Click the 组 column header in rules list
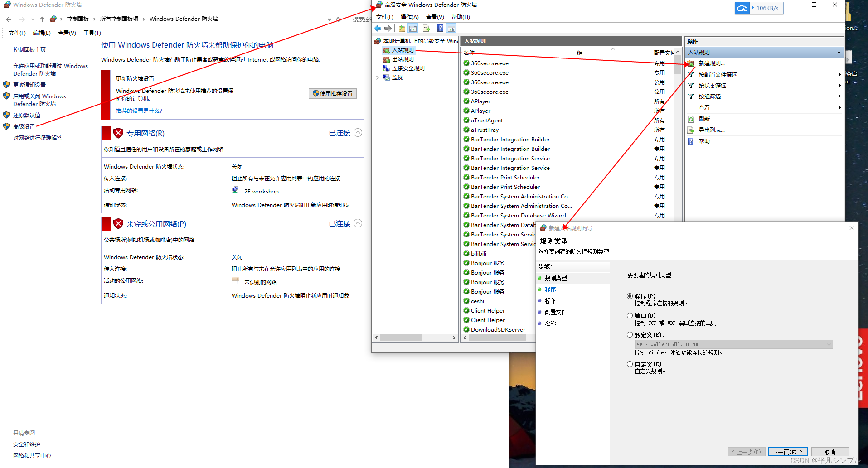 (612, 53)
